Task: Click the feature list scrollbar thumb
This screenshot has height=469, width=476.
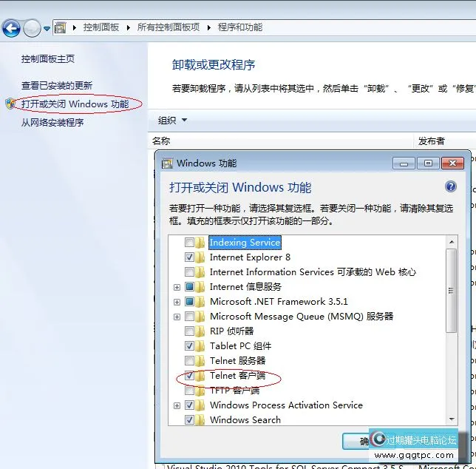Action: click(x=451, y=291)
